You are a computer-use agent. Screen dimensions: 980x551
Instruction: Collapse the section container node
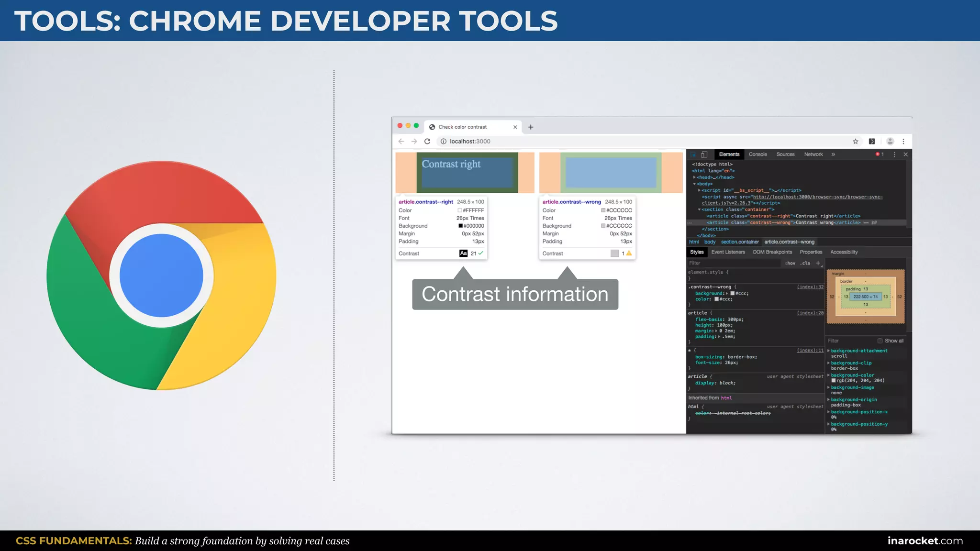[699, 209]
